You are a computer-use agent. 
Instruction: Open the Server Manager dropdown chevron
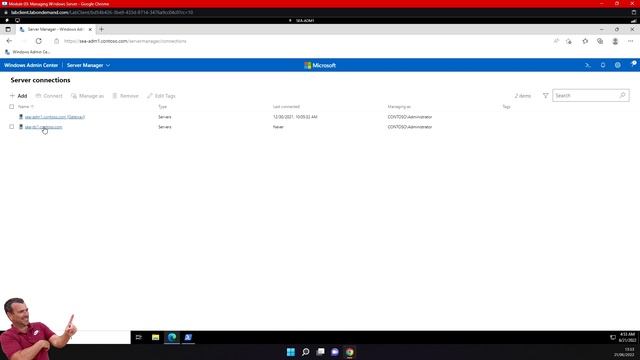[108, 65]
